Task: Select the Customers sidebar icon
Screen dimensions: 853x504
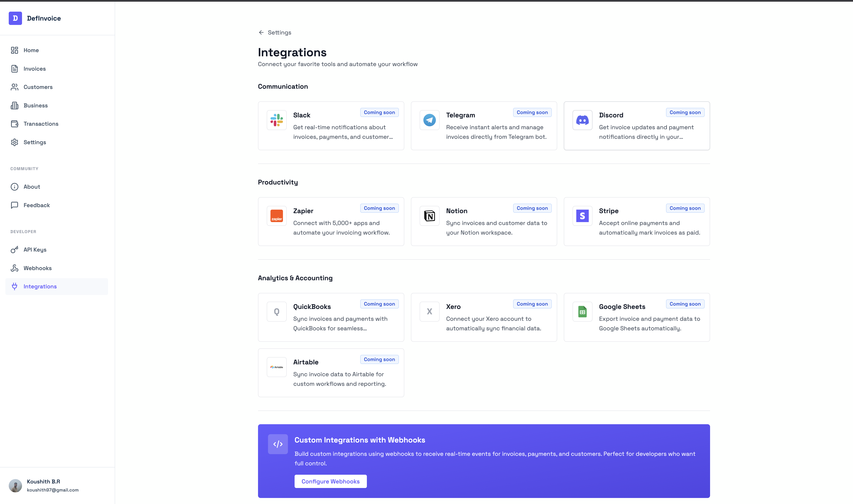Action: point(15,87)
